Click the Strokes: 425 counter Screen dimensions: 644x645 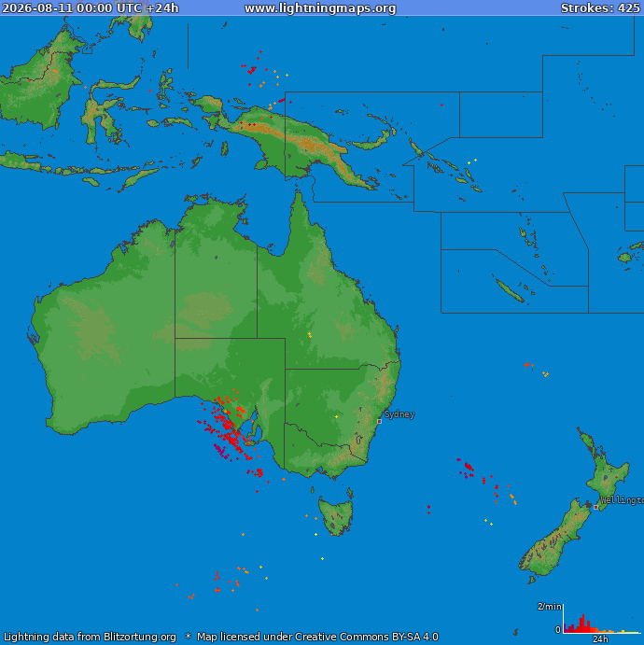click(x=600, y=8)
